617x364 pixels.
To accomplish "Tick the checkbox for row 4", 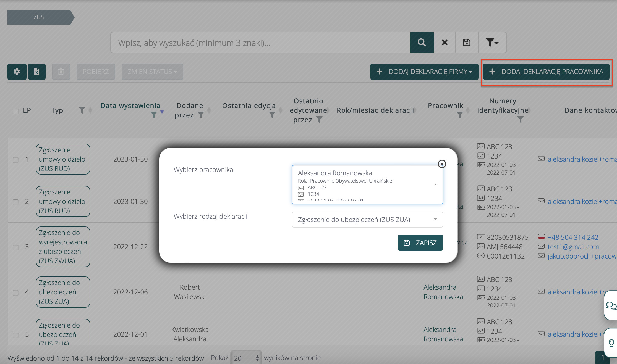I will click(15, 293).
